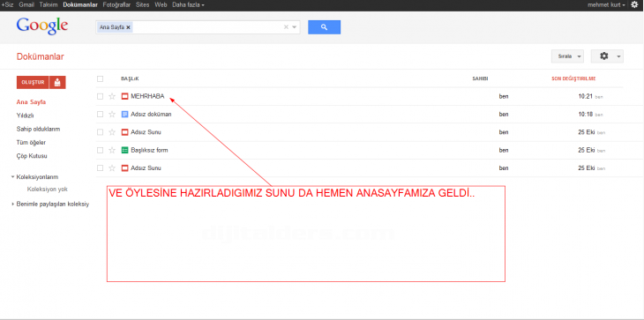The height and width of the screenshot is (320, 644).
Task: Click the 10:21 modified time
Action: (586, 96)
